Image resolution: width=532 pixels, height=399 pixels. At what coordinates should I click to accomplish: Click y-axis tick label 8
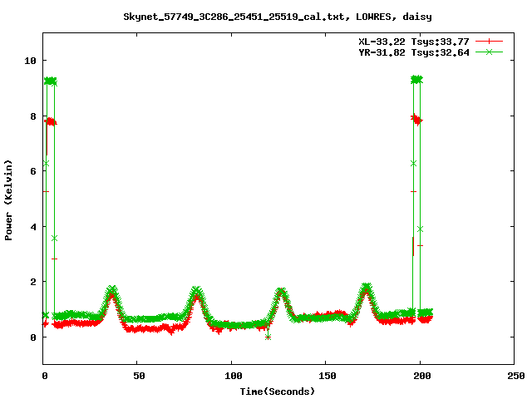pos(33,116)
